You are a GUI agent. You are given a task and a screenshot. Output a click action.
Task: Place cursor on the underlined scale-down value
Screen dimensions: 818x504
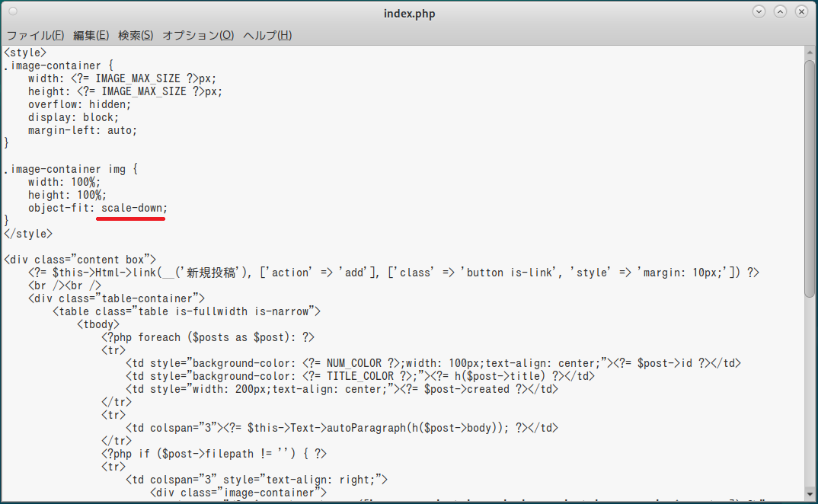tap(133, 208)
